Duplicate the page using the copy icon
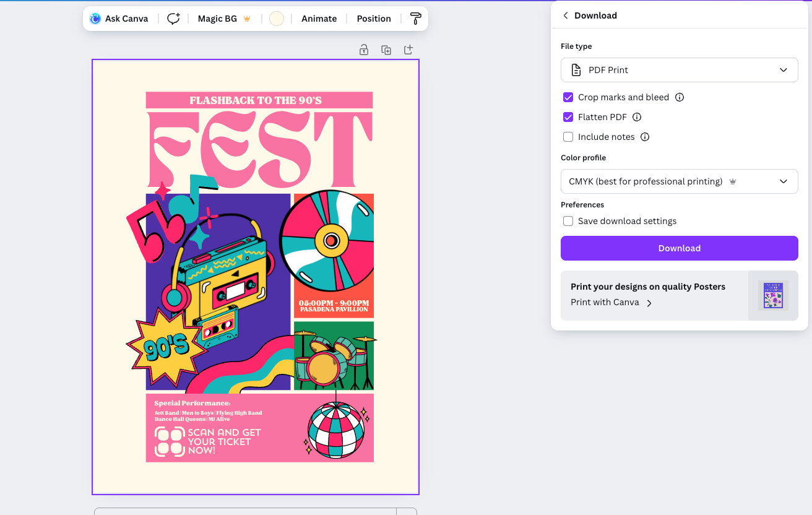The width and height of the screenshot is (812, 515). click(386, 50)
